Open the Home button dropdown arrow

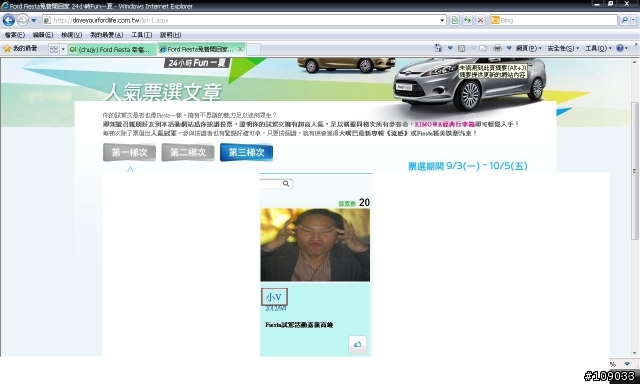(450, 48)
